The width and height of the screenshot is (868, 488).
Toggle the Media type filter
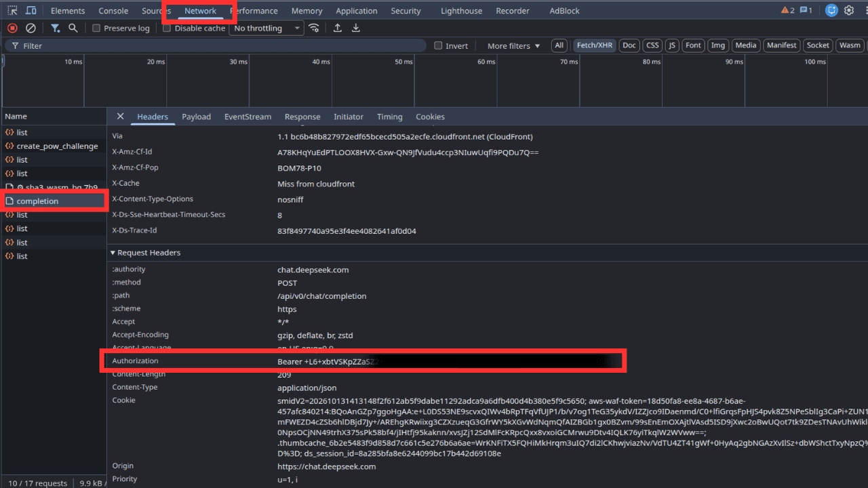click(x=745, y=45)
